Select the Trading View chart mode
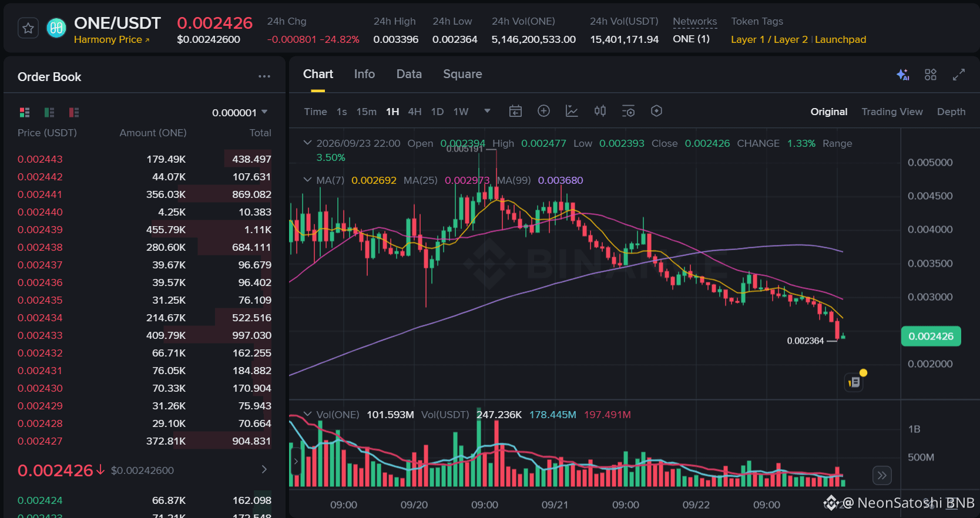980x518 pixels. [x=892, y=112]
